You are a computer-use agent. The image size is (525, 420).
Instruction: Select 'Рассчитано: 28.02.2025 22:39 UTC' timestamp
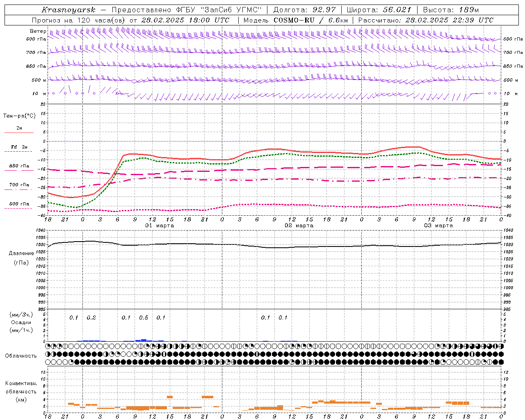coord(426,20)
